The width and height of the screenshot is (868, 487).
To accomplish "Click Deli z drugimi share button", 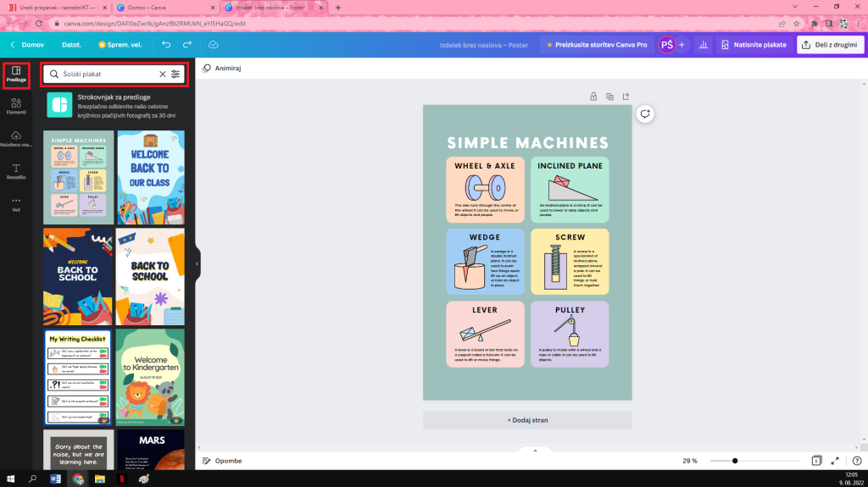I will point(830,45).
